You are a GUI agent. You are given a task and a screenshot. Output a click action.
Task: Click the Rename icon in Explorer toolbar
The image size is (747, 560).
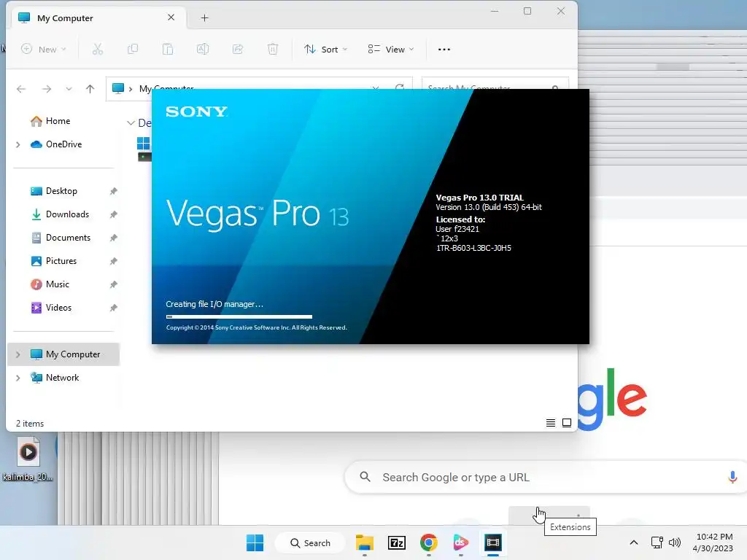[203, 49]
